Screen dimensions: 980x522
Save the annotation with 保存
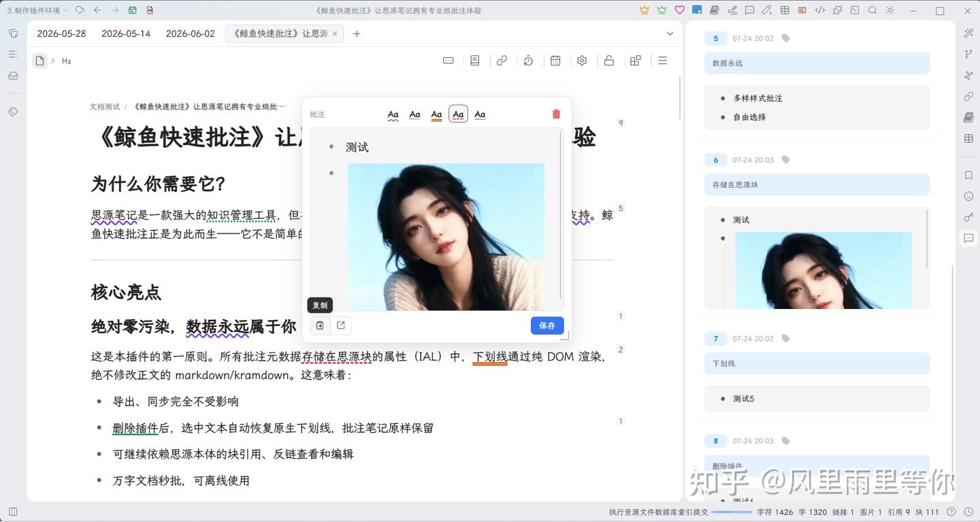tap(547, 325)
